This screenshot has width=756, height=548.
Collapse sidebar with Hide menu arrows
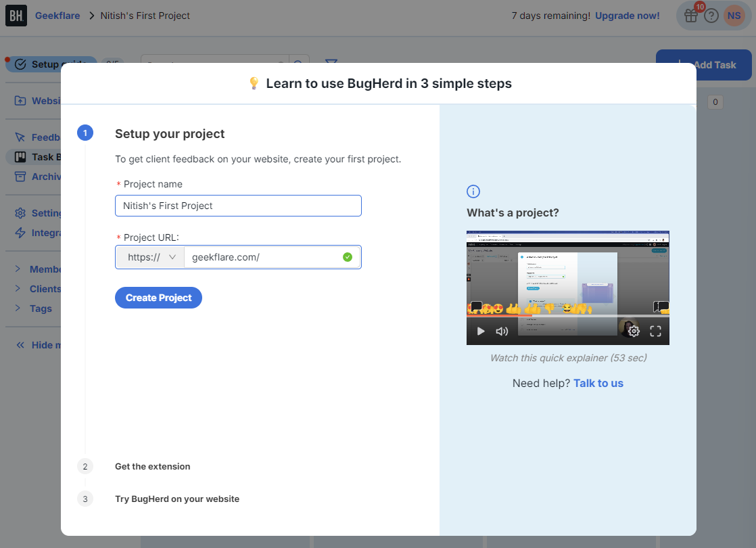[20, 345]
